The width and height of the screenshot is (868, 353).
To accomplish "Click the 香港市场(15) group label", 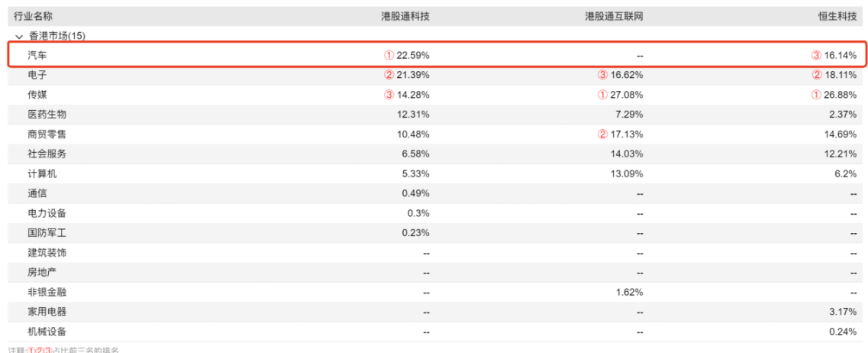I will point(57,36).
